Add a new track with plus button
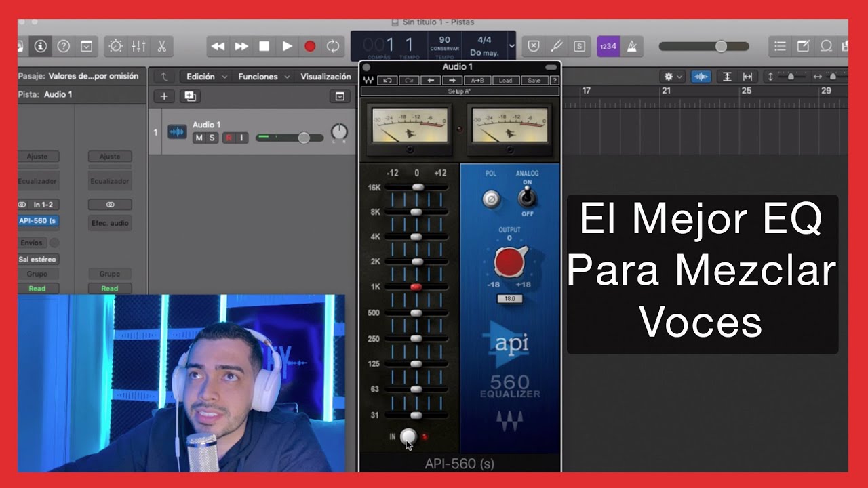Image resolution: width=868 pixels, height=488 pixels. pyautogui.click(x=163, y=96)
